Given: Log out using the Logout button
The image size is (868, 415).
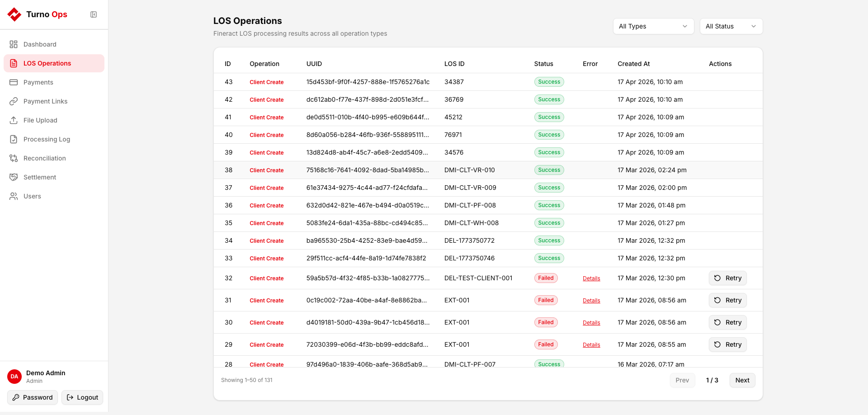Looking at the screenshot, I should 82,397.
